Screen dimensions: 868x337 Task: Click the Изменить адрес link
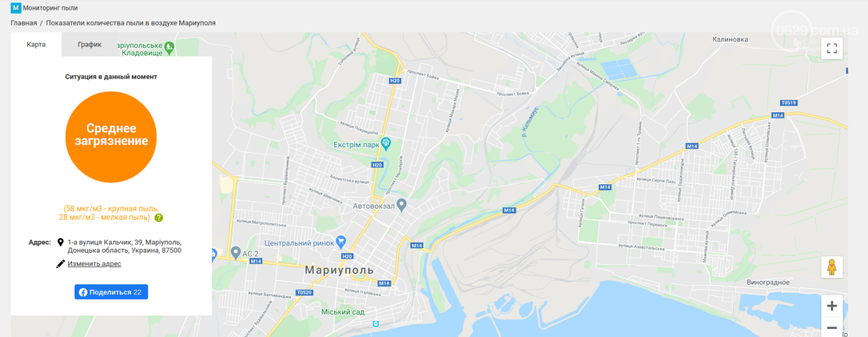click(x=94, y=264)
